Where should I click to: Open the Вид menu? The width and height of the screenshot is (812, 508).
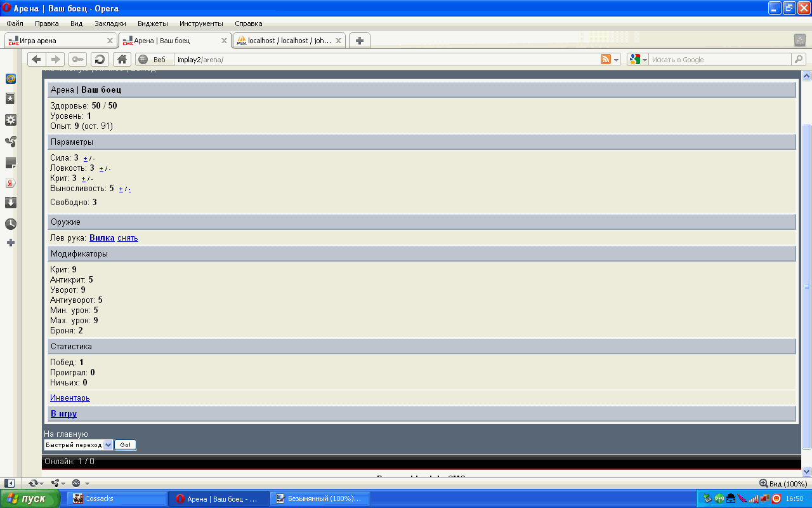tap(77, 23)
